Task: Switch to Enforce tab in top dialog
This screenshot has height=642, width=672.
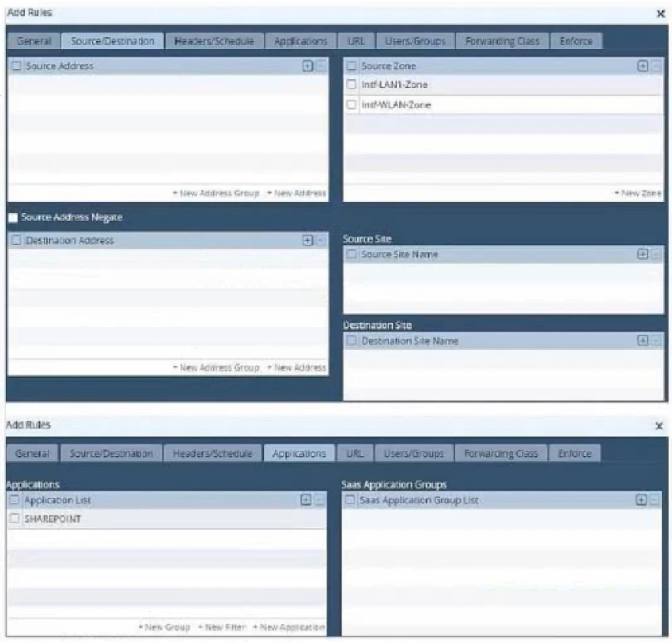Action: [576, 41]
